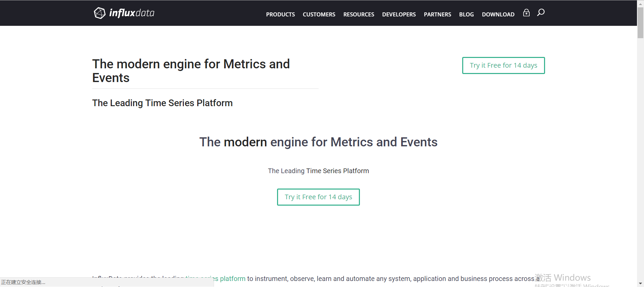This screenshot has width=644, height=287.
Task: Expand the RESOURCES navigation item
Action: pos(359,14)
